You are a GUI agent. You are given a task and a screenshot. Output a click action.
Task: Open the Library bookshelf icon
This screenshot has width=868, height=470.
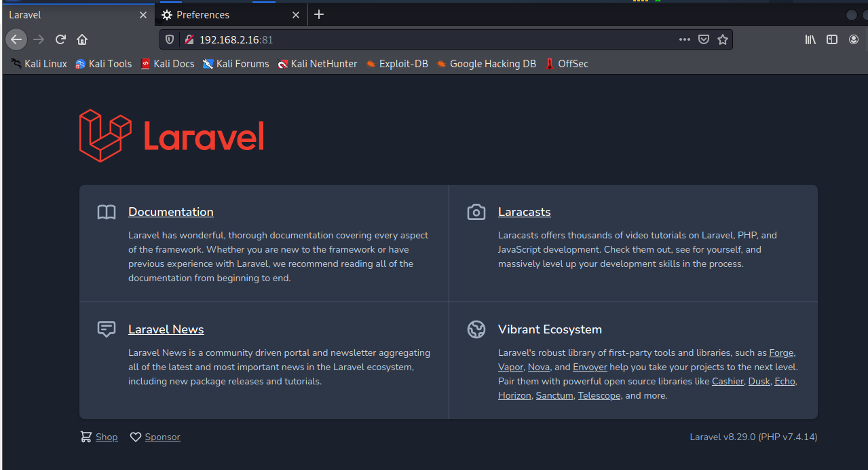point(810,39)
